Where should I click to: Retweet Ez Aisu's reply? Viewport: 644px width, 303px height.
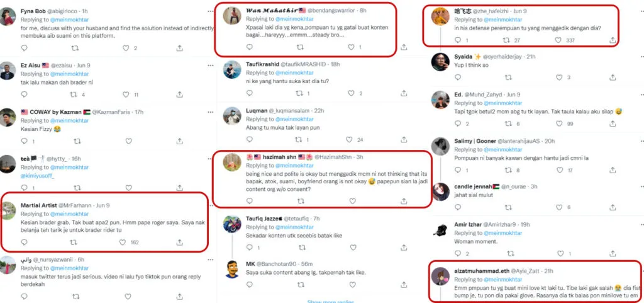(74, 95)
